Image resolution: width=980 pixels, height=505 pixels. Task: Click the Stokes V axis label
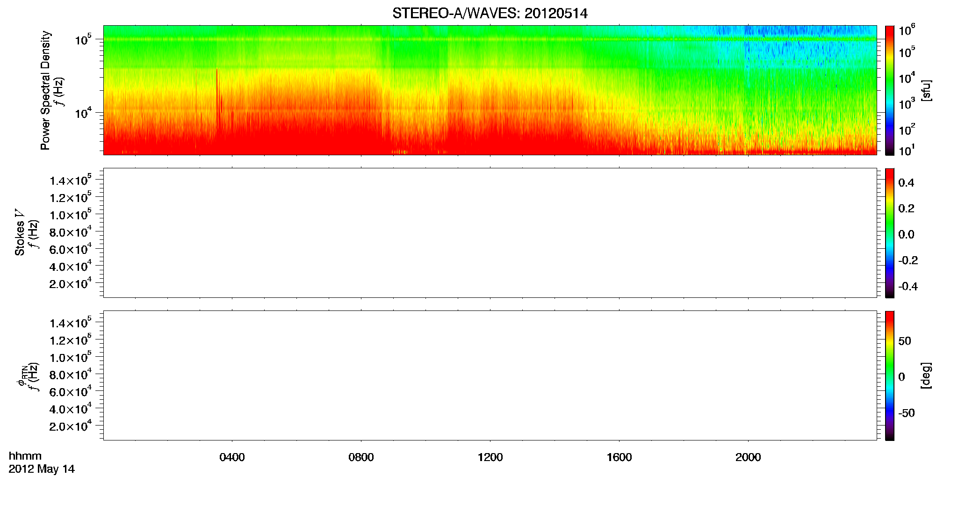(20, 233)
